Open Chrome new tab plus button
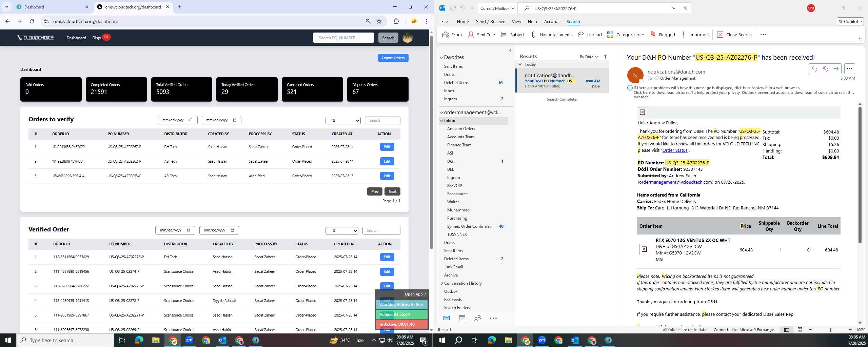The height and width of the screenshot is (347, 868). pyautogui.click(x=180, y=7)
